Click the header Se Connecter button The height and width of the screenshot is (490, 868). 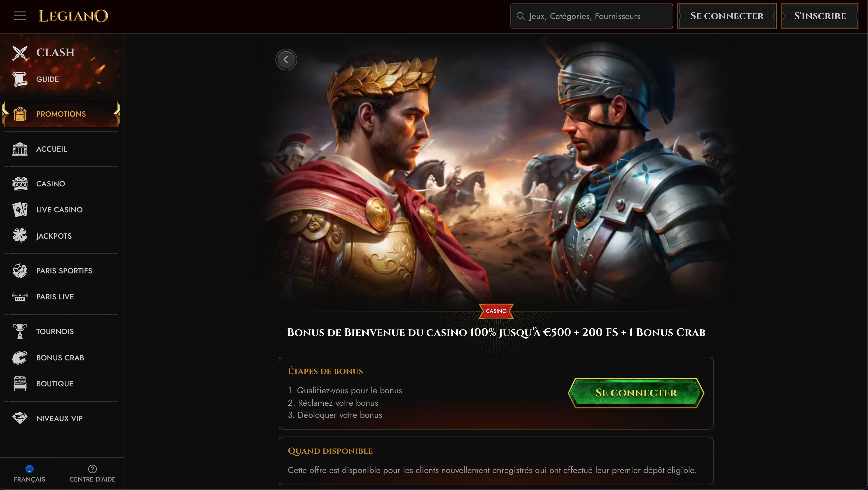[x=727, y=16]
